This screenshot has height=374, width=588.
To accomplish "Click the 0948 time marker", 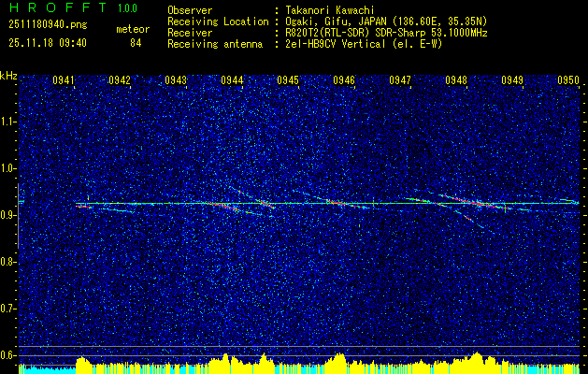I will [456, 79].
